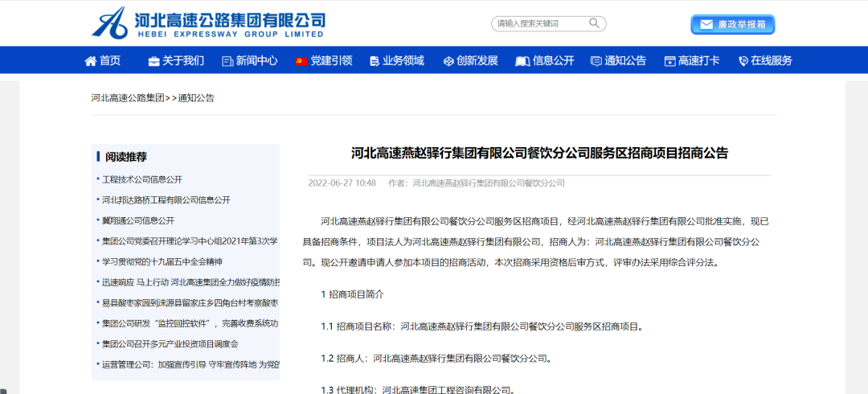Viewport: 868px width, 394px height.
Task: Open the 廉政举报箱 button
Action: [x=732, y=25]
